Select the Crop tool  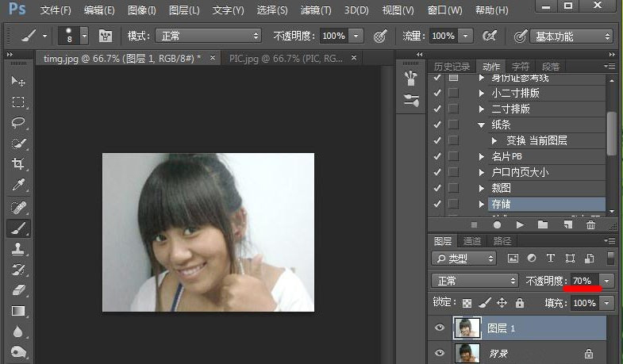18,164
